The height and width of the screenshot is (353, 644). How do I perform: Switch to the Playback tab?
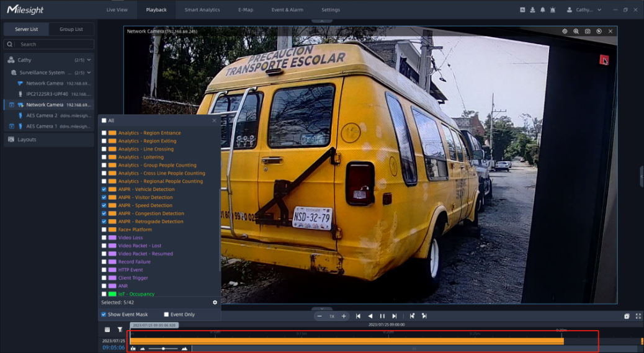[156, 10]
